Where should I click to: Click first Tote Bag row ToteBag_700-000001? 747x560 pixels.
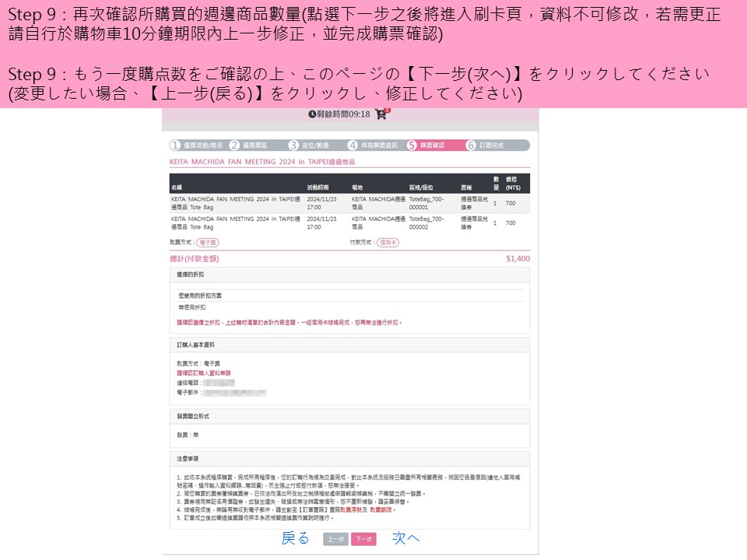(428, 202)
